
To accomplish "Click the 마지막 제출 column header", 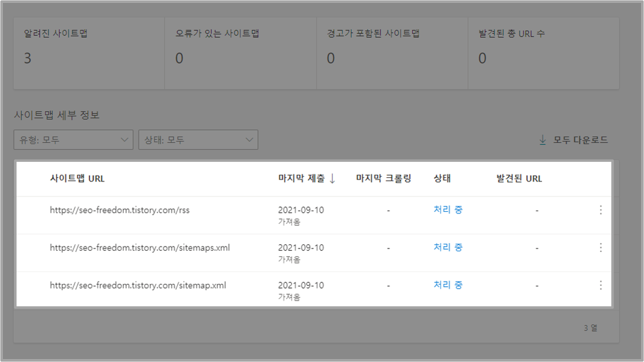I will pos(301,178).
